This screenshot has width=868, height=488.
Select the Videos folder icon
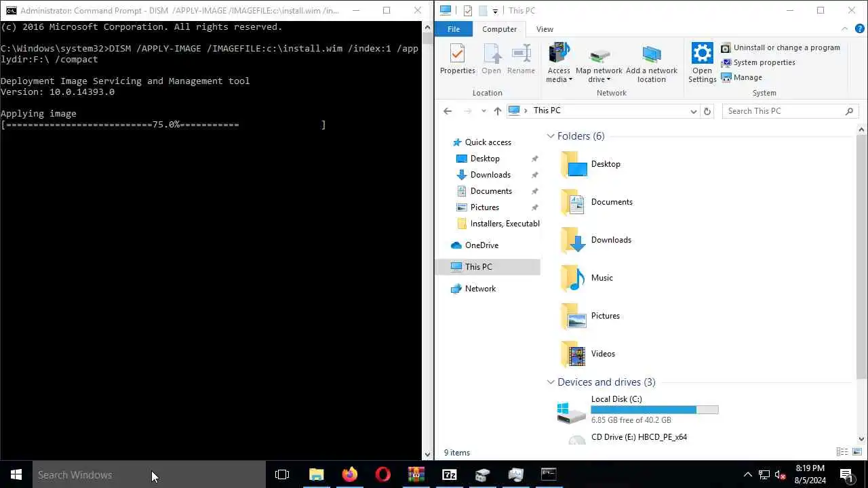coord(574,354)
